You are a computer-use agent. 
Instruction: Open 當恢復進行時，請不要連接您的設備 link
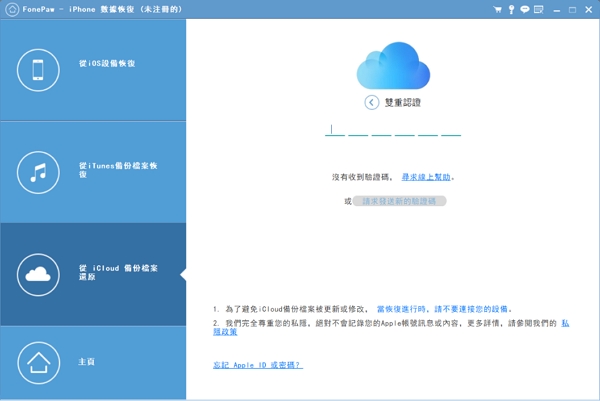click(x=442, y=309)
